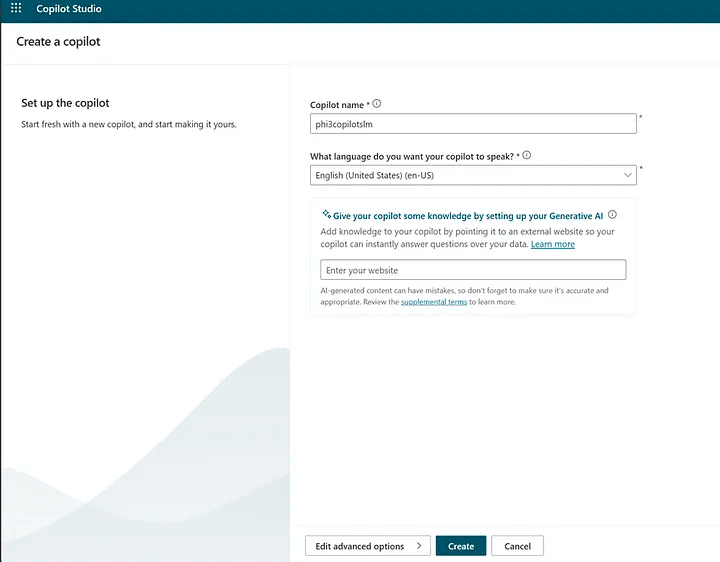720x562 pixels.
Task: Click the language question info icon
Action: click(x=527, y=155)
